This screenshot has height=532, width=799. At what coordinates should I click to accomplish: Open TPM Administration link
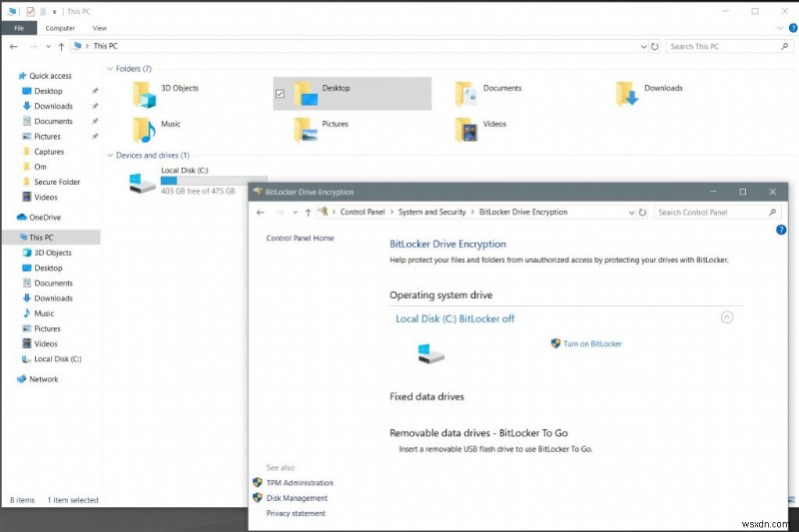coord(300,483)
